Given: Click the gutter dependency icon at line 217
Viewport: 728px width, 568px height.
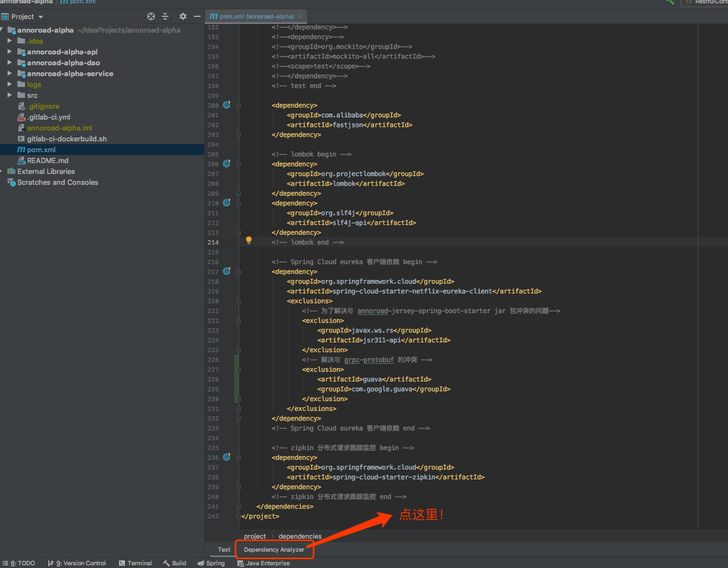Looking at the screenshot, I should pos(227,271).
